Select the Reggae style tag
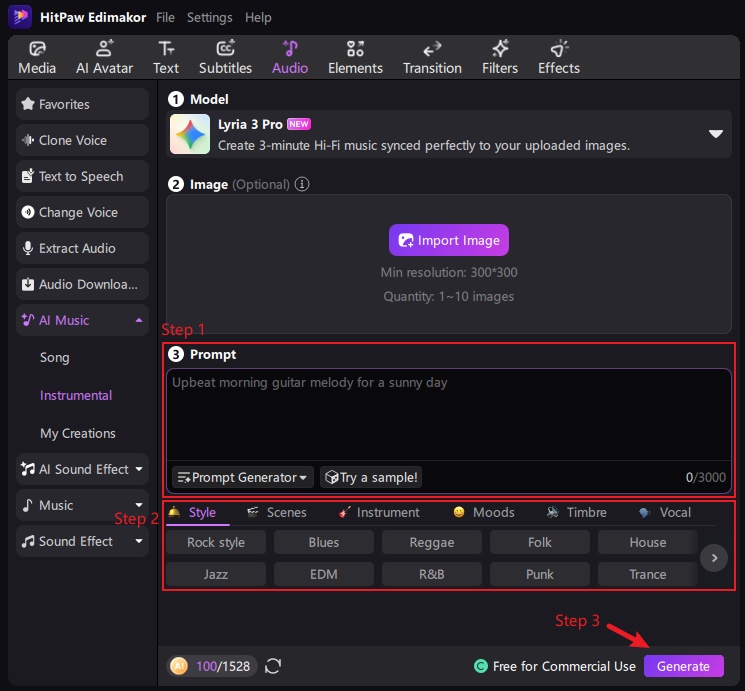745x691 pixels. click(x=431, y=542)
